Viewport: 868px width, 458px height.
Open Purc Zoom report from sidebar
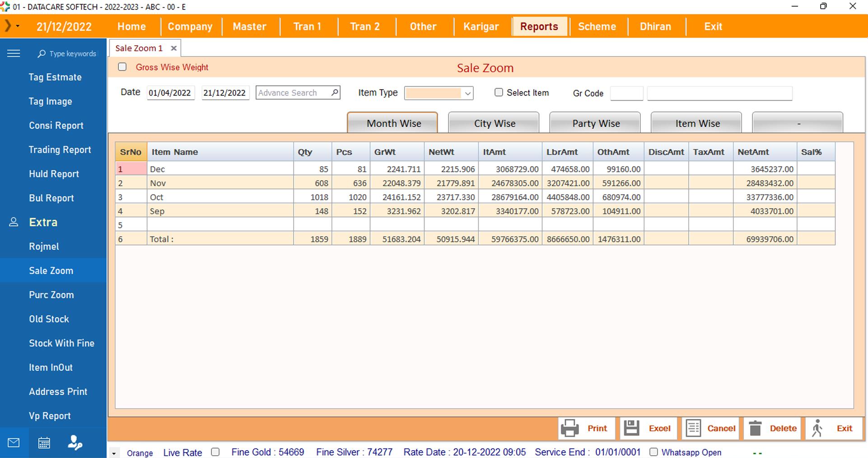pos(51,295)
